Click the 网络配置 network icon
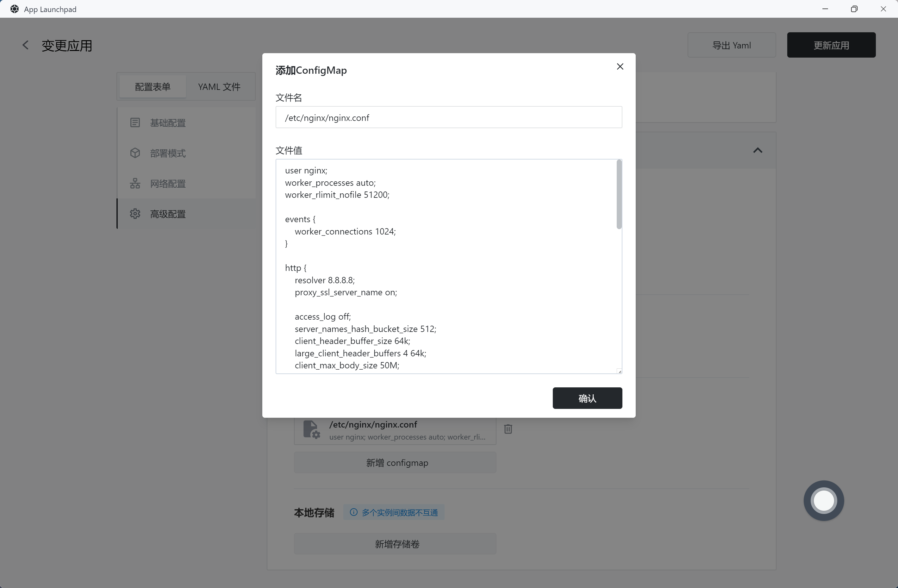 point(135,184)
